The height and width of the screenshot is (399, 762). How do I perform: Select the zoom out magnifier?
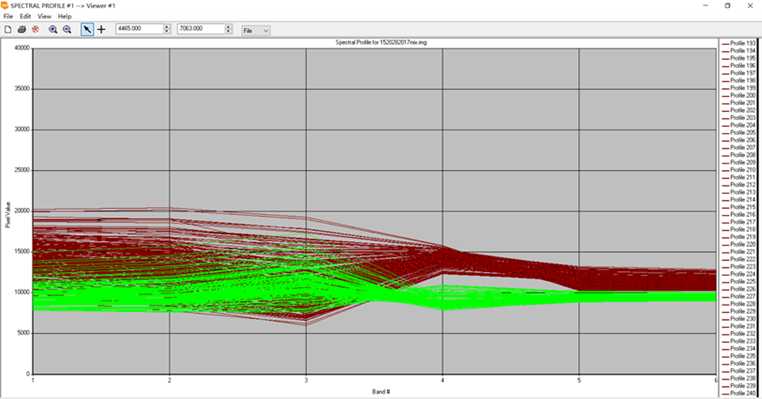click(67, 30)
